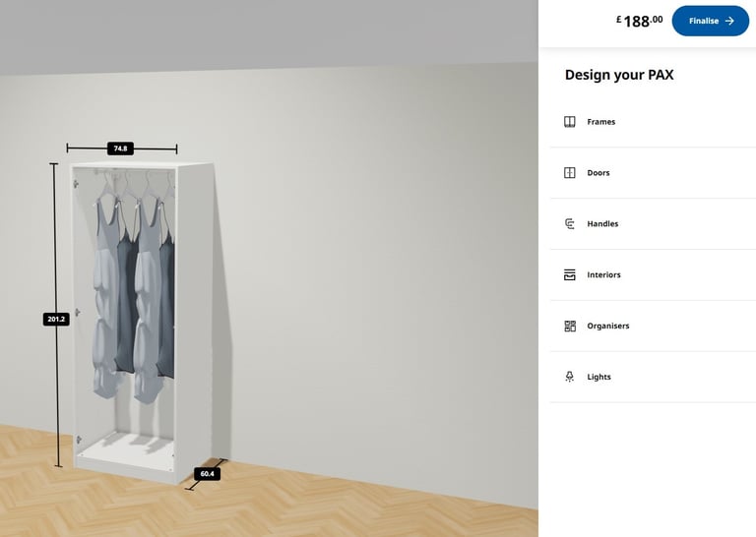Click the Handles icon
The width and height of the screenshot is (756, 537).
569,224
